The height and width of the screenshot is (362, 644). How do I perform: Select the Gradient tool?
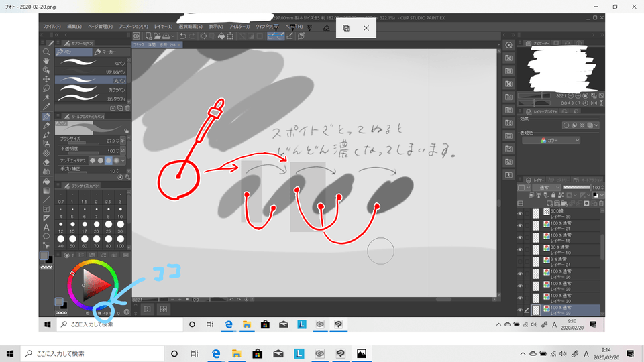point(46,191)
